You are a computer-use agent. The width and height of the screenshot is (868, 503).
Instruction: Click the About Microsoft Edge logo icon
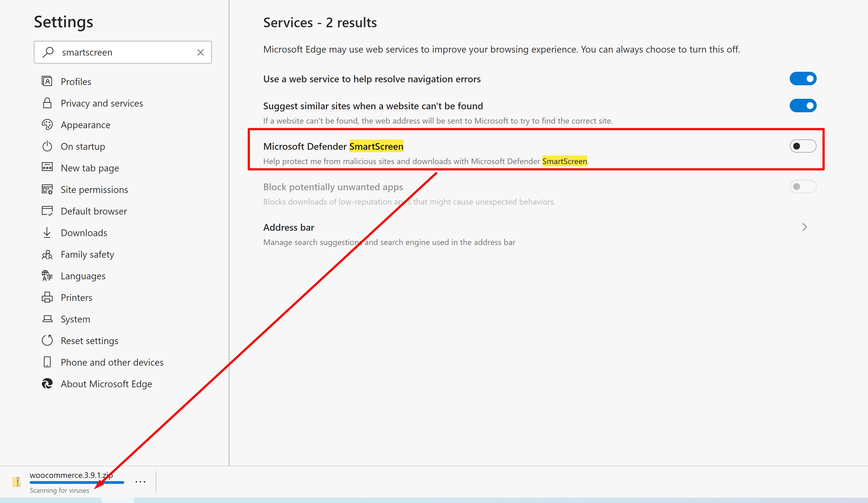coord(47,383)
